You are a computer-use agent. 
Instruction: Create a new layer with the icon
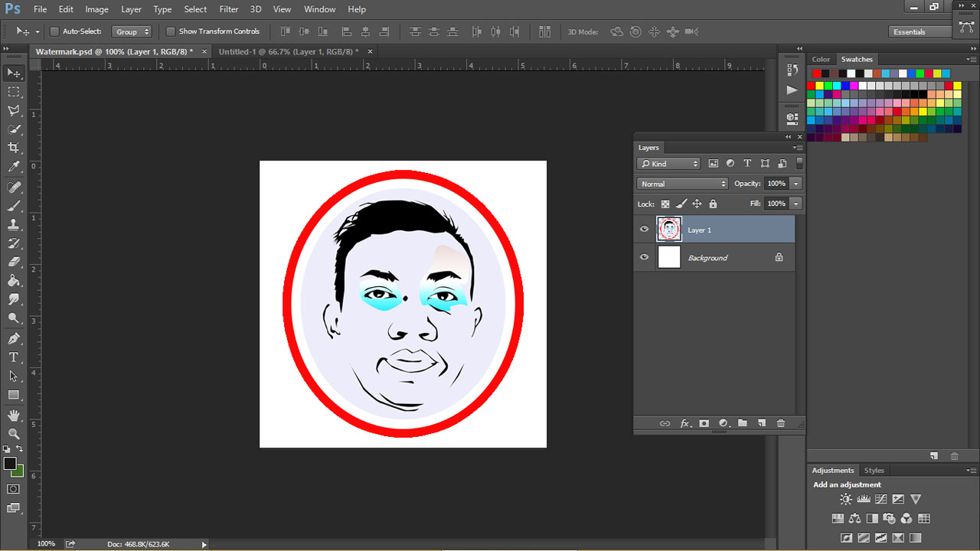[x=762, y=423]
